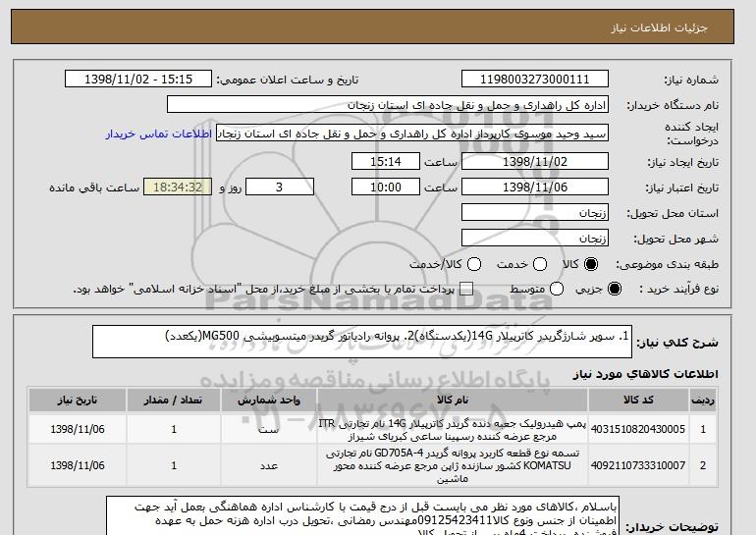Click the کد کالا column header
Viewport: 756px width, 535px height.
638,401
